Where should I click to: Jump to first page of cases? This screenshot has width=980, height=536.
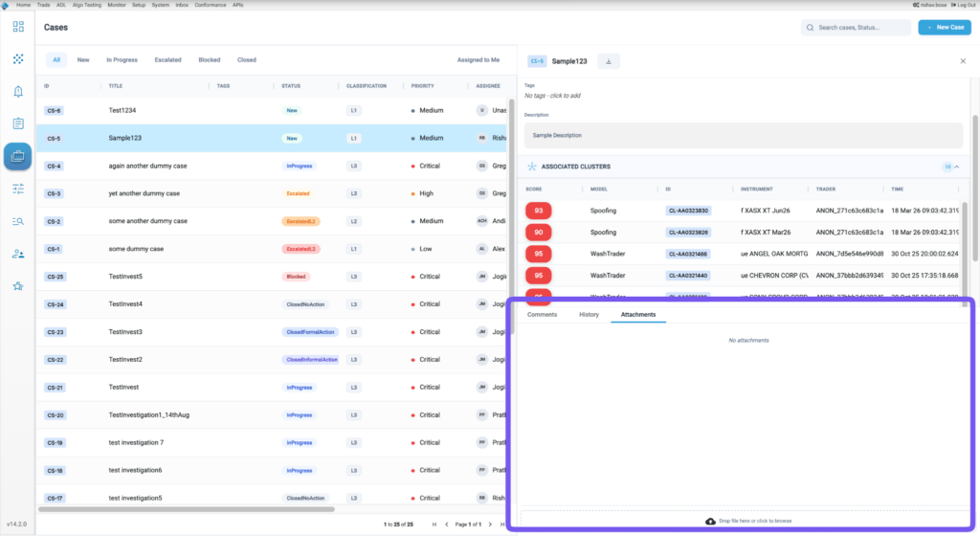(x=434, y=525)
